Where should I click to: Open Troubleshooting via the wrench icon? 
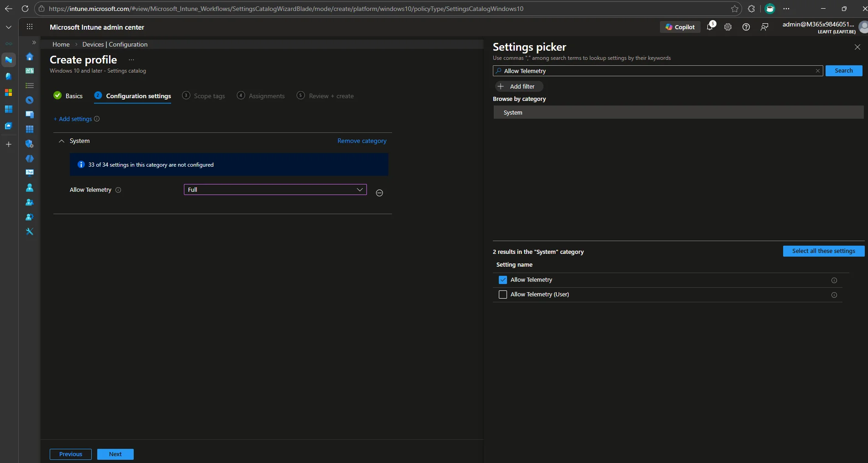(29, 231)
